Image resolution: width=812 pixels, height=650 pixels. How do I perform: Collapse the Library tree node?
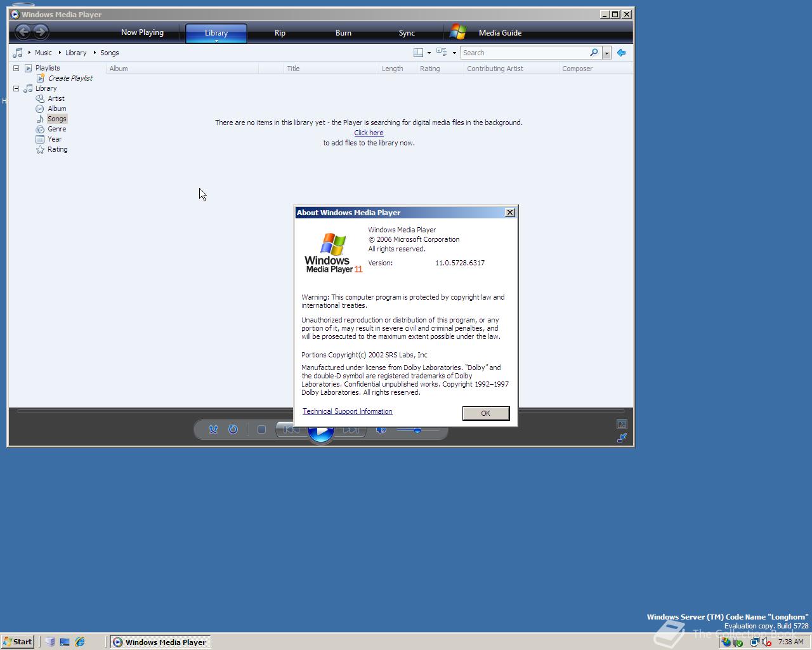tap(16, 88)
